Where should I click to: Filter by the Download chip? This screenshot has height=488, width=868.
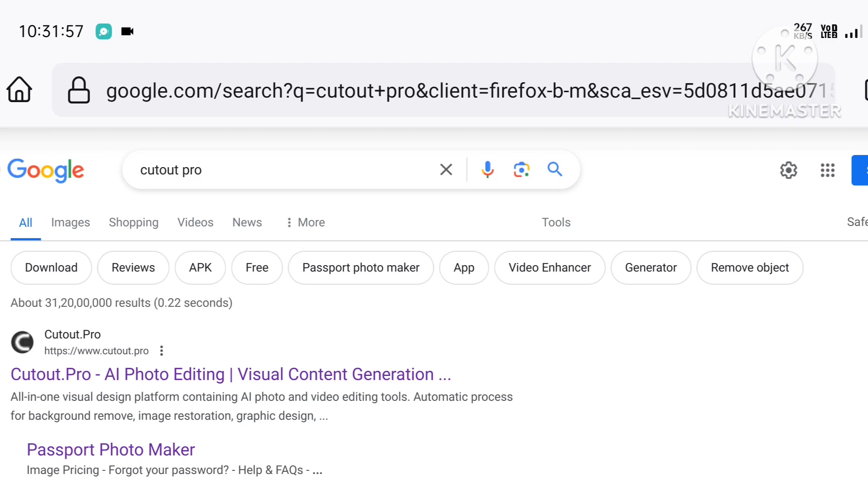coord(51,267)
